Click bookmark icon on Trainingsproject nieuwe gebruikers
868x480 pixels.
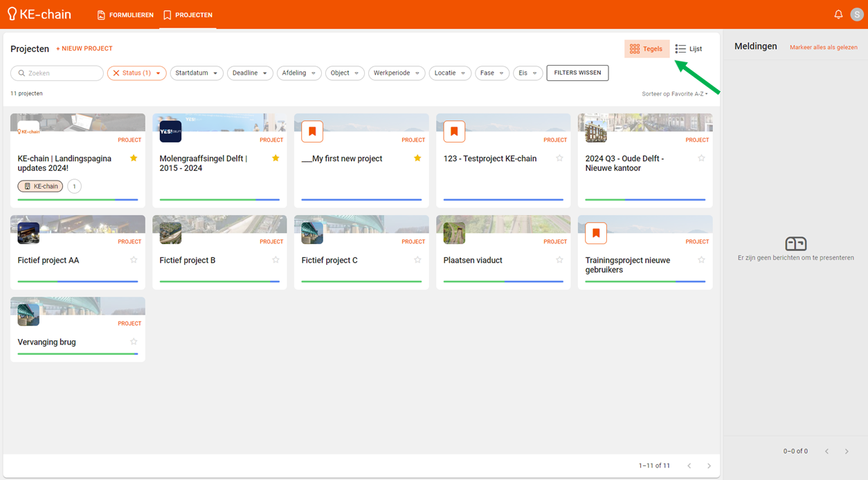(x=596, y=234)
